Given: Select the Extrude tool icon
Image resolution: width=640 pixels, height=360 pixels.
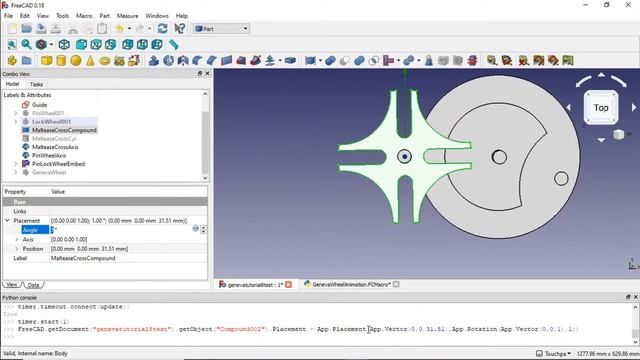Looking at the screenshot, I should pyautogui.click(x=154, y=61).
